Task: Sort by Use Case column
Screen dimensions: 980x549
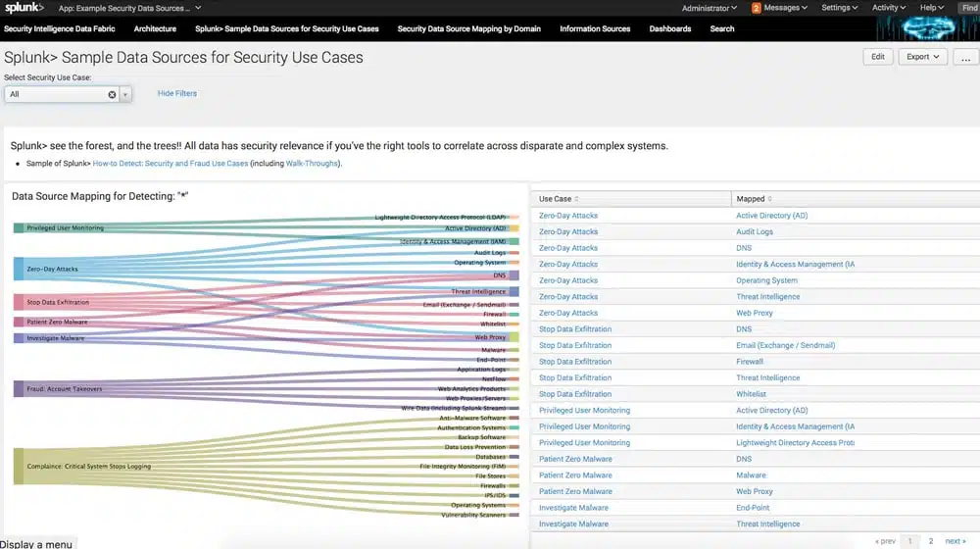Action: point(576,199)
